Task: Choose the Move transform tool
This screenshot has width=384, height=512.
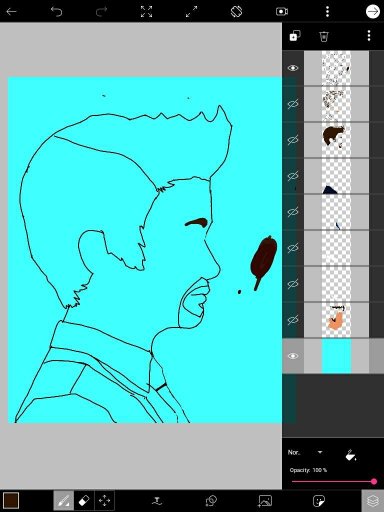Action: pyautogui.click(x=104, y=501)
